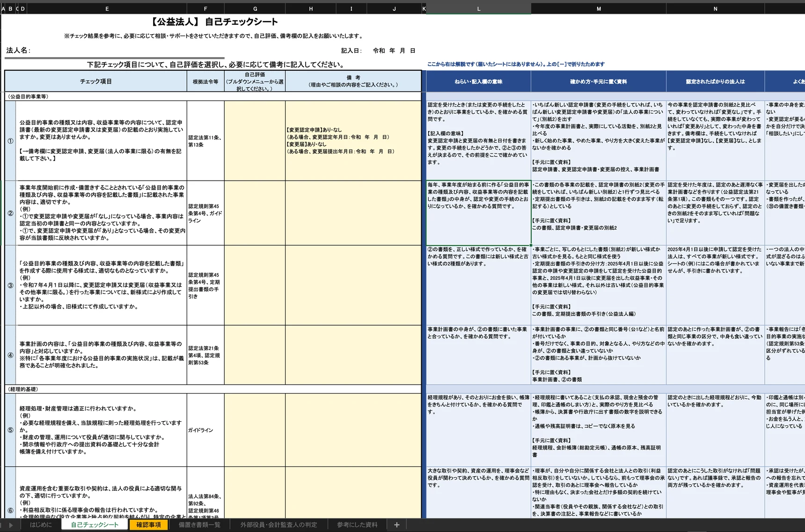Screen dimensions: 805x532
Task: Select column G header
Action: click(x=255, y=9)
